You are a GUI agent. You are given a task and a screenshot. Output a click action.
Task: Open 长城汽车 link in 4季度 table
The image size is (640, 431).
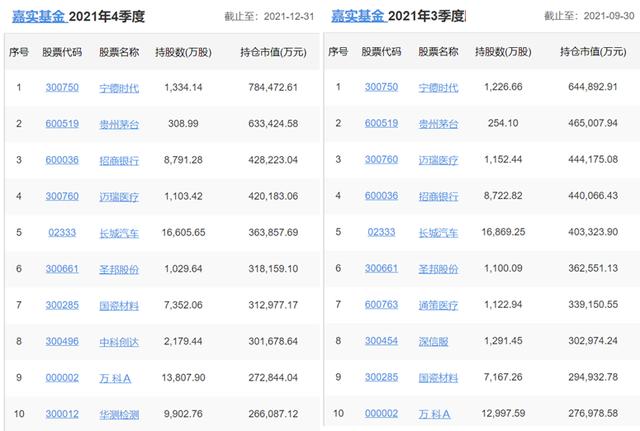(119, 233)
